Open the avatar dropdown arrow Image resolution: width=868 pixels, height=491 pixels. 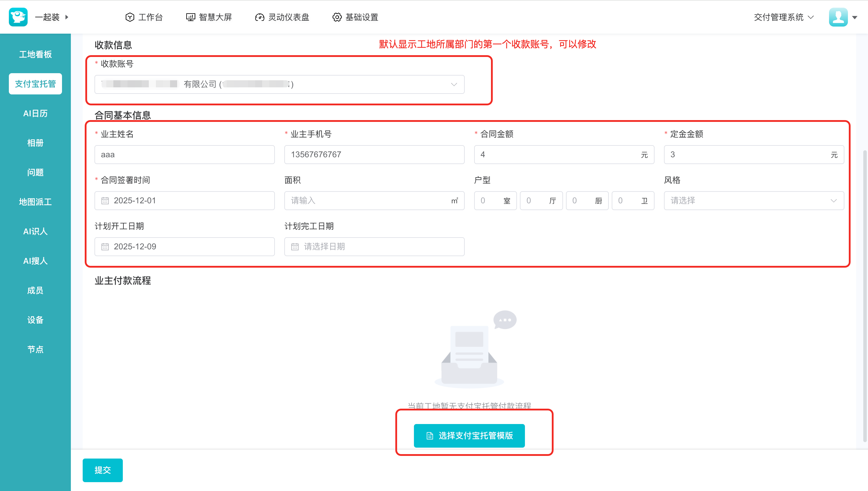coord(854,17)
